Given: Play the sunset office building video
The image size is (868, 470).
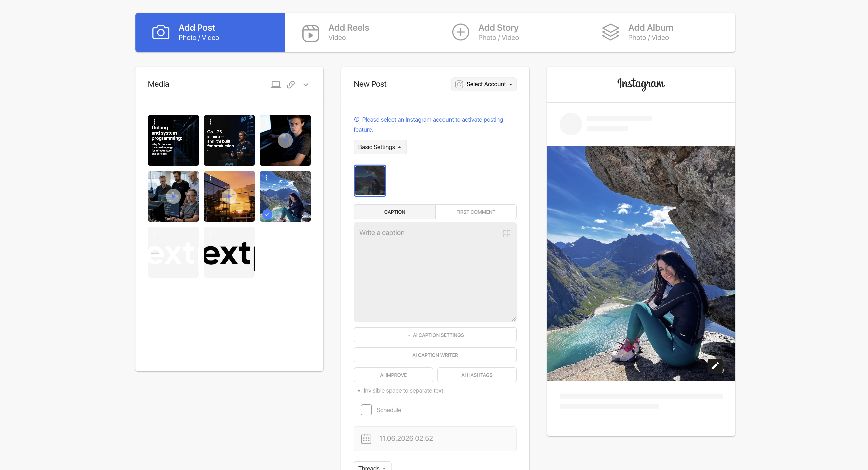Looking at the screenshot, I should [229, 196].
